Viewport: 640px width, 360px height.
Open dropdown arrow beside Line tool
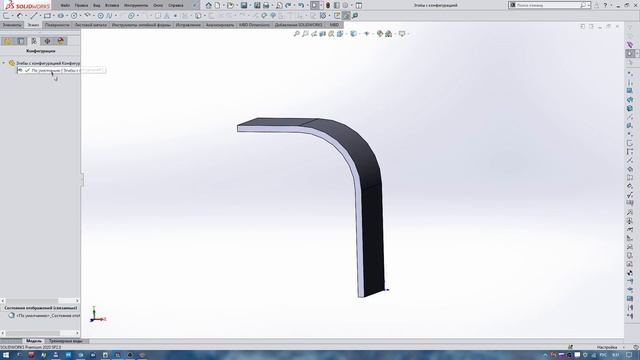(40, 16)
